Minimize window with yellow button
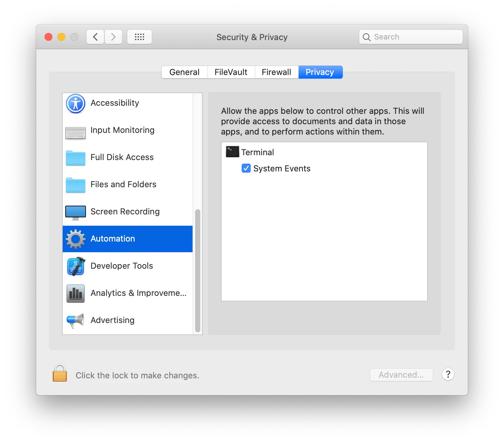504x443 pixels. click(61, 37)
